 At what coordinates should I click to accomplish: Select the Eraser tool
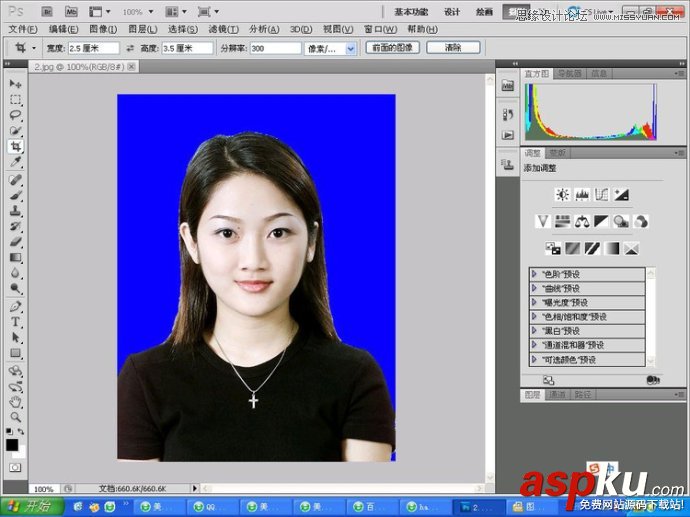(15, 242)
